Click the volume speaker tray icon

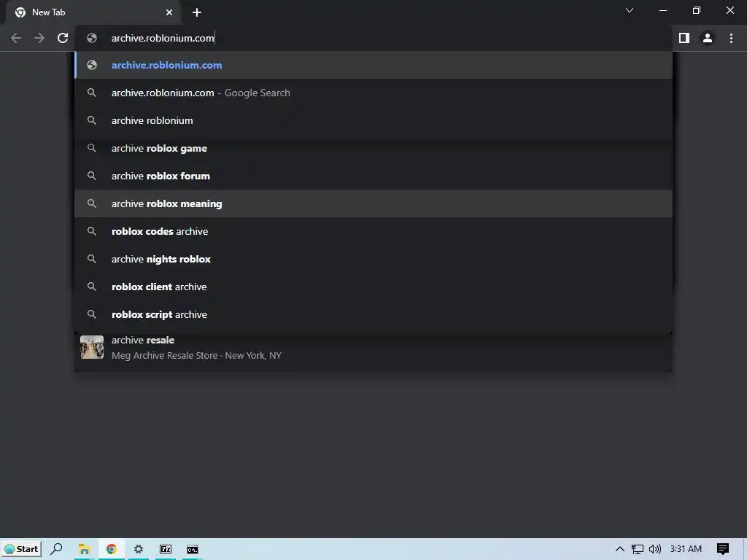655,549
